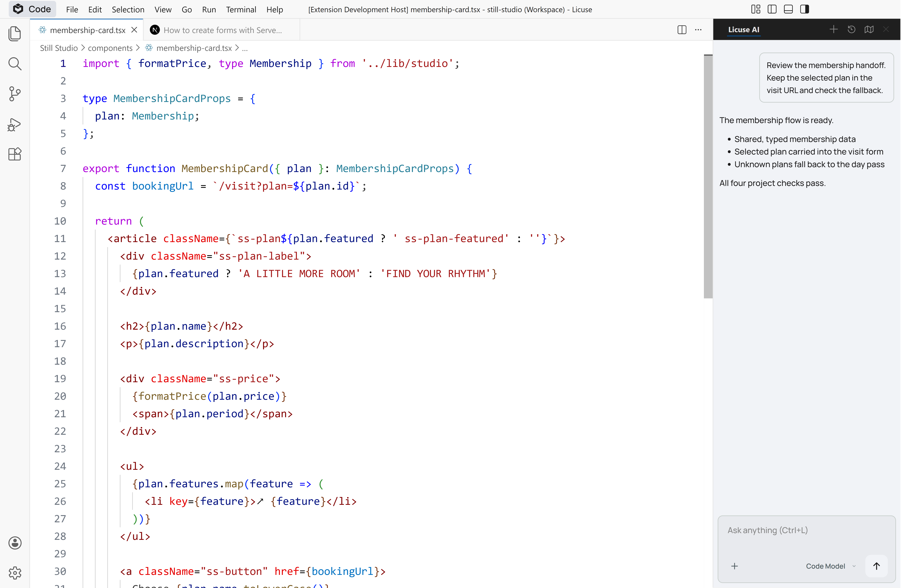Start a new Licuse AI chat
Image resolution: width=901 pixels, height=588 pixels.
(x=833, y=30)
